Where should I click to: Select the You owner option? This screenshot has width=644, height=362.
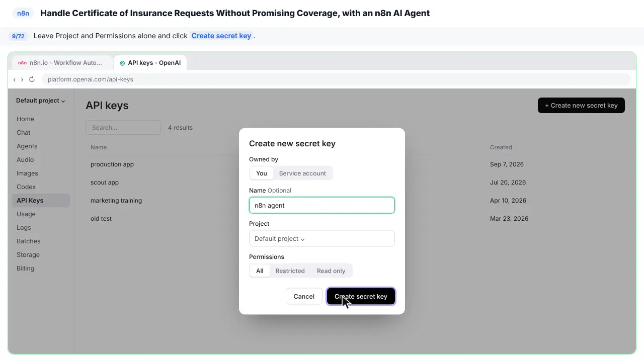tap(262, 173)
